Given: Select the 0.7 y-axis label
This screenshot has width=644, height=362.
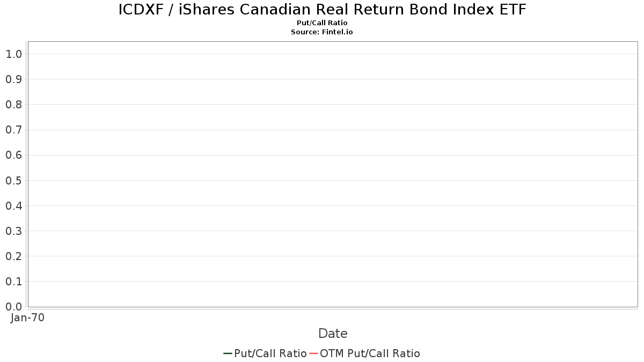Looking at the screenshot, I should (x=14, y=130).
